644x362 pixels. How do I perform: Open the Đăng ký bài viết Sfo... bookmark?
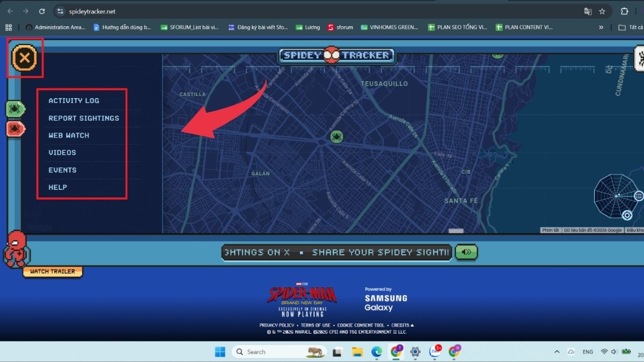pos(258,27)
